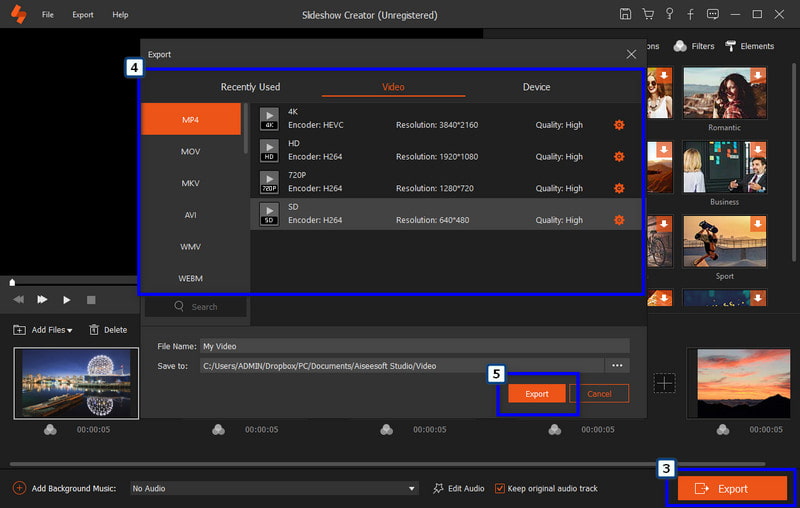Open the shopping cart purchase icon

pyautogui.click(x=647, y=15)
